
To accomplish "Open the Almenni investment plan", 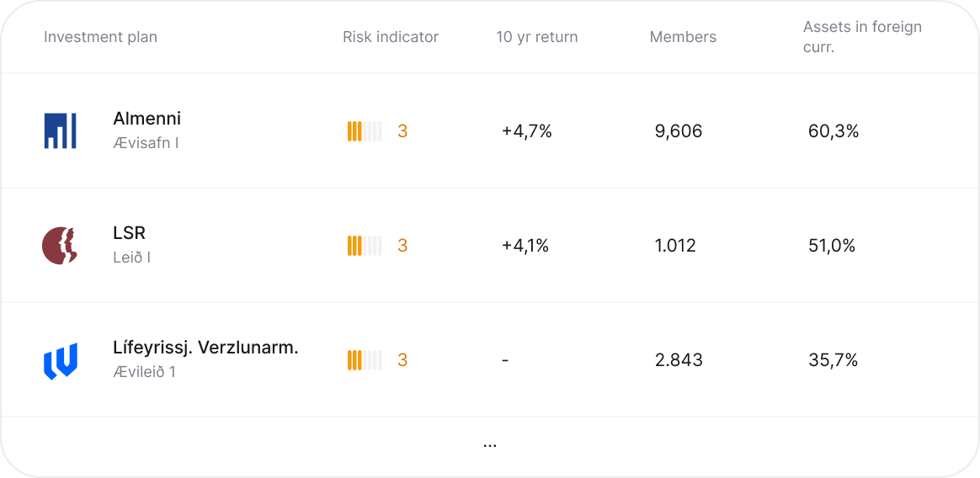I will tap(146, 119).
